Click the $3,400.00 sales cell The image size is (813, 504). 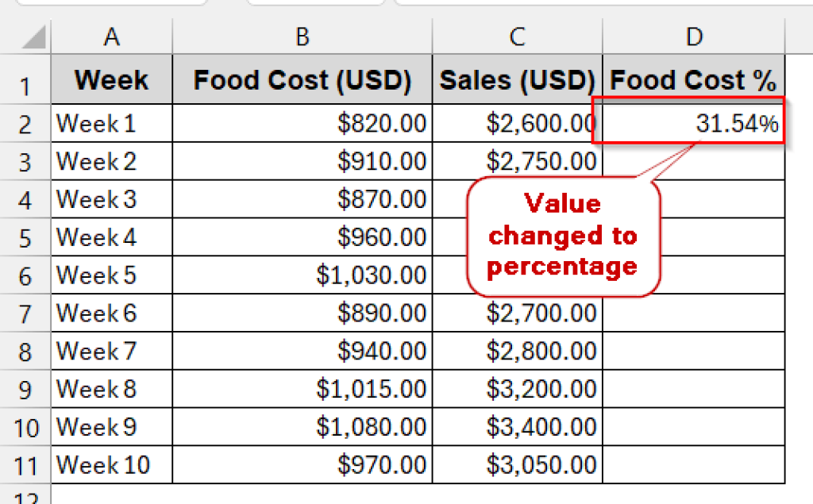pos(517,427)
